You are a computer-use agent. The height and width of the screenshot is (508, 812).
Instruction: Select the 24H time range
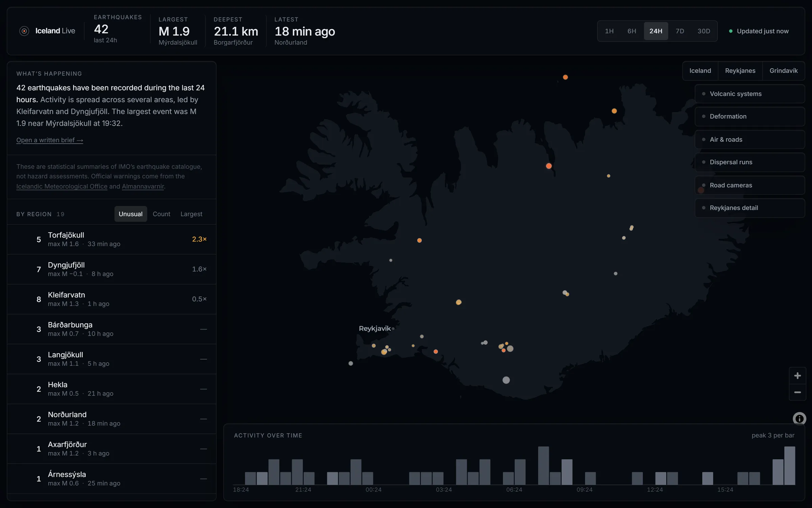click(x=656, y=31)
